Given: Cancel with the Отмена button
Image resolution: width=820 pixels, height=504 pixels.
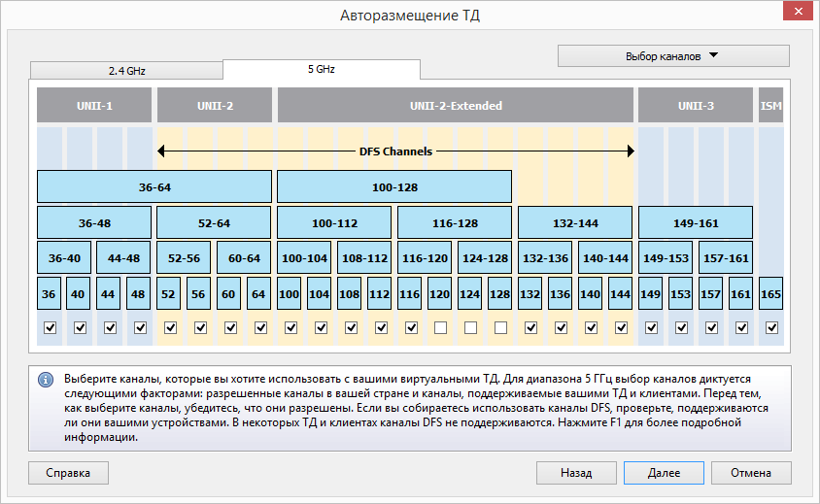Looking at the screenshot, I should (751, 473).
